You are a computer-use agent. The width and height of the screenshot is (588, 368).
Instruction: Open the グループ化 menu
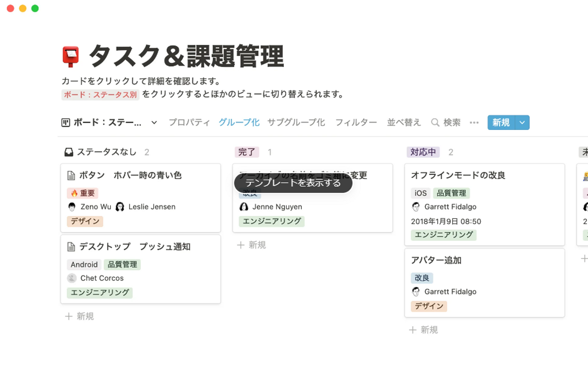click(239, 123)
